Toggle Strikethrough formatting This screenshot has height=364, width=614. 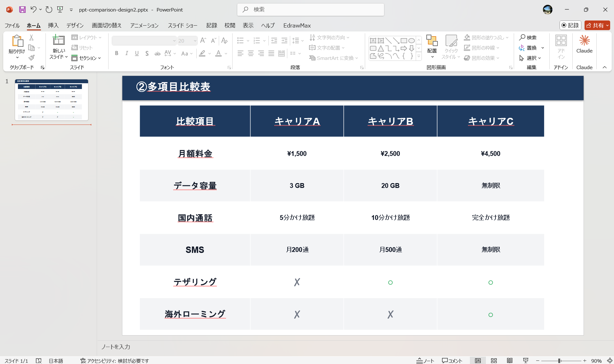point(157,53)
